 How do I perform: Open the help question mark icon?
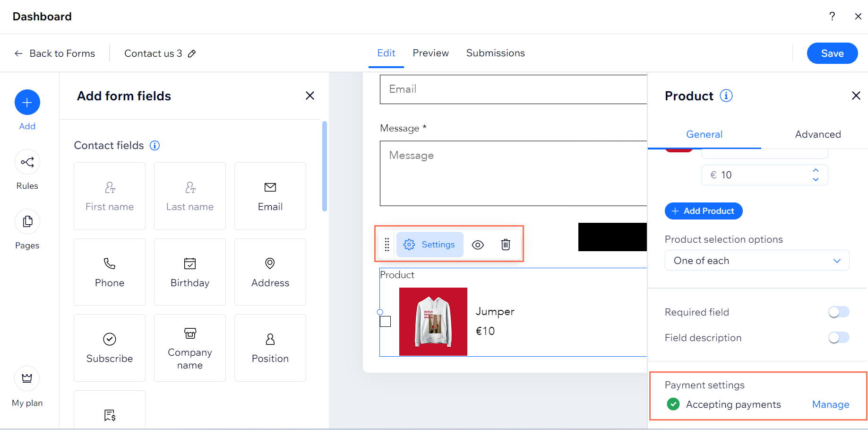(832, 17)
